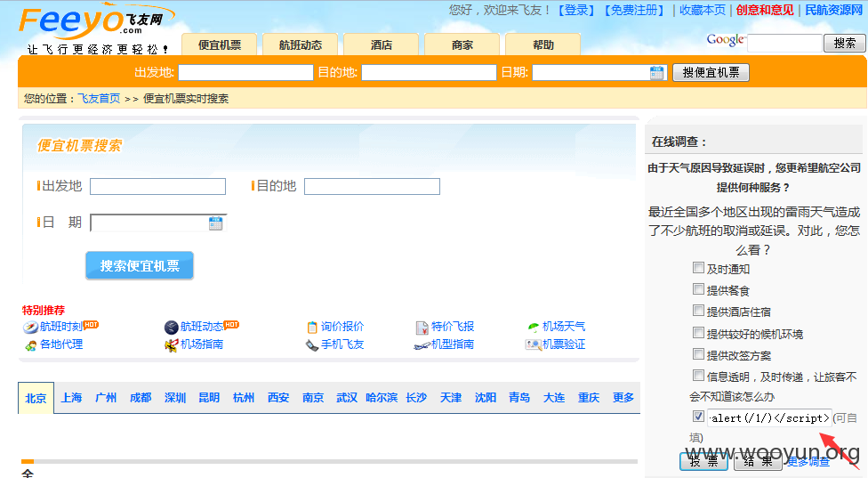Click the 航班时刻 compass icon
Image resolution: width=868 pixels, height=478 pixels.
pos(30,328)
